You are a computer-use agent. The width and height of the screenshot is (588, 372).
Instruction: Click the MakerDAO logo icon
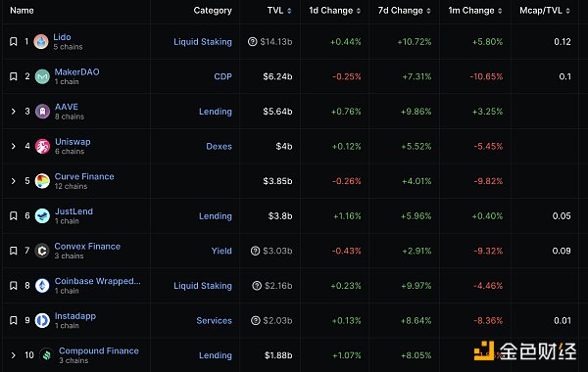point(42,76)
